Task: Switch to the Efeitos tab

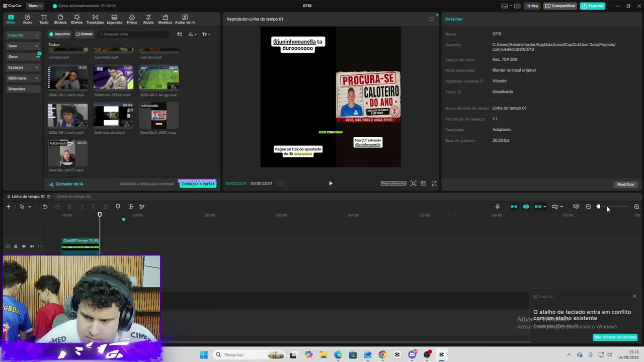Action: pos(77,19)
